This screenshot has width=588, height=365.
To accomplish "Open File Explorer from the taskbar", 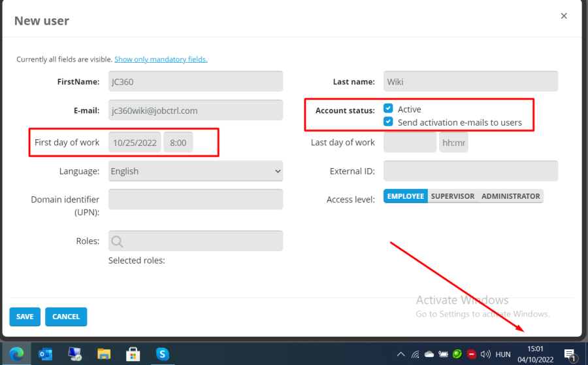I will (104, 354).
